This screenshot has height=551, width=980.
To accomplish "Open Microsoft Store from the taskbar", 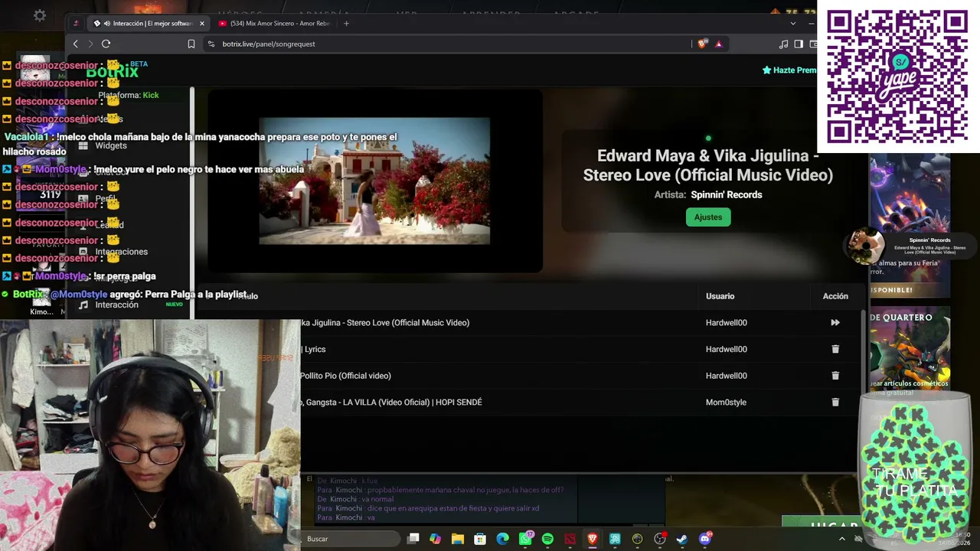I will (480, 539).
